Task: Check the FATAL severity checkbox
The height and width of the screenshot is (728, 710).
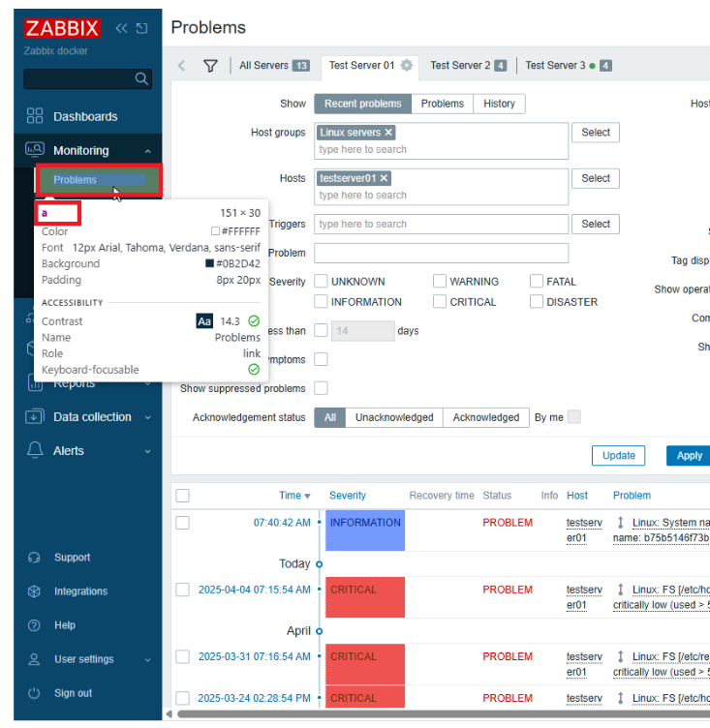Action: 537,281
